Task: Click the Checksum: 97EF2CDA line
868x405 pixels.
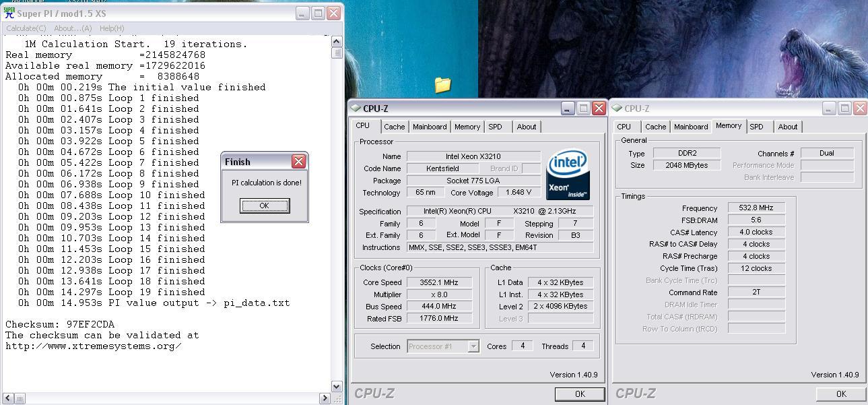Action: click(60, 324)
